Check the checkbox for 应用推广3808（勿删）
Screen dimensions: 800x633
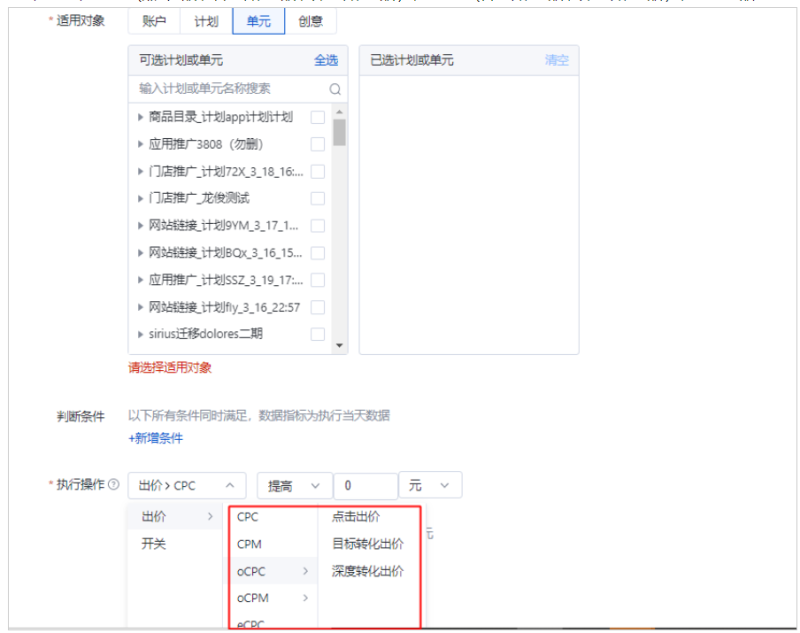tap(320, 143)
